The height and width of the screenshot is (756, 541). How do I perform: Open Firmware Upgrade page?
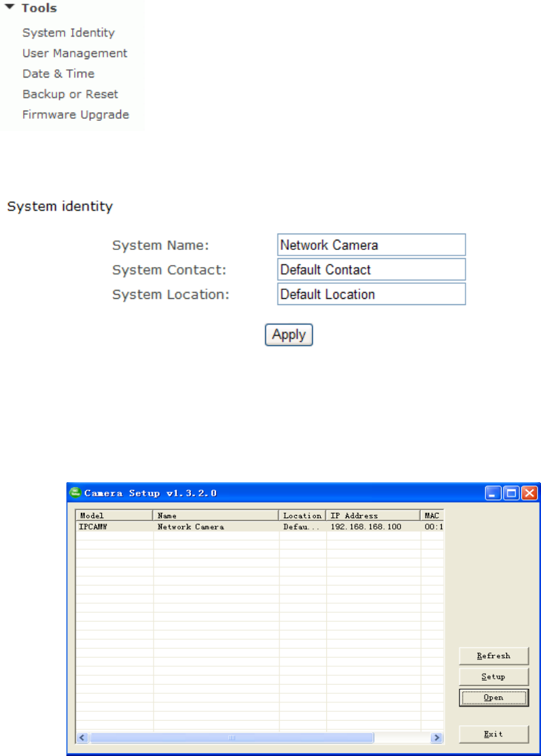click(x=75, y=115)
